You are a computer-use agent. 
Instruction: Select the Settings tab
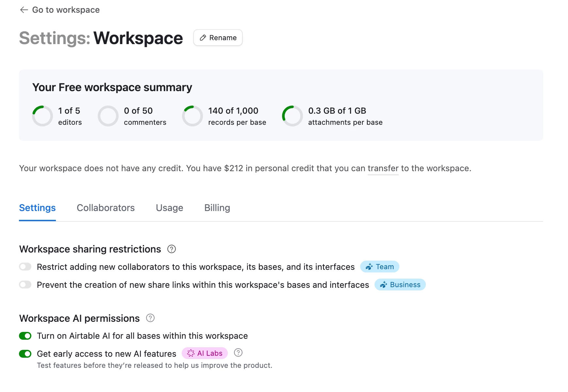click(x=37, y=208)
